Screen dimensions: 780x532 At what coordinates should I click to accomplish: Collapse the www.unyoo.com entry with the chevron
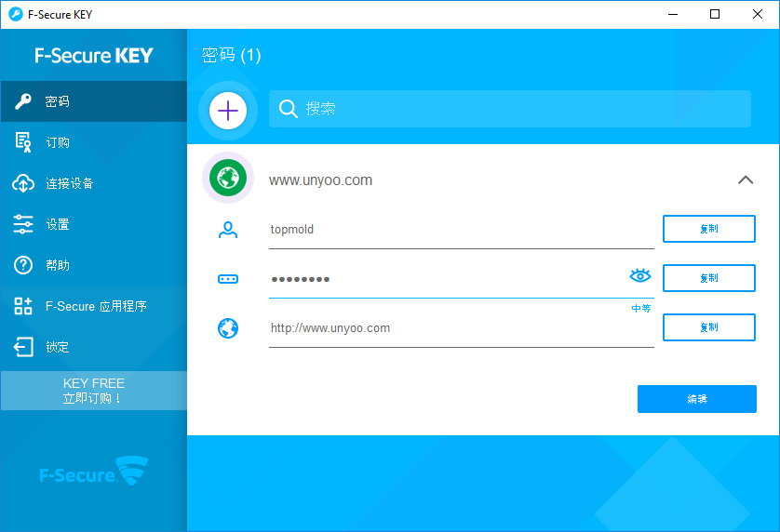coord(746,180)
